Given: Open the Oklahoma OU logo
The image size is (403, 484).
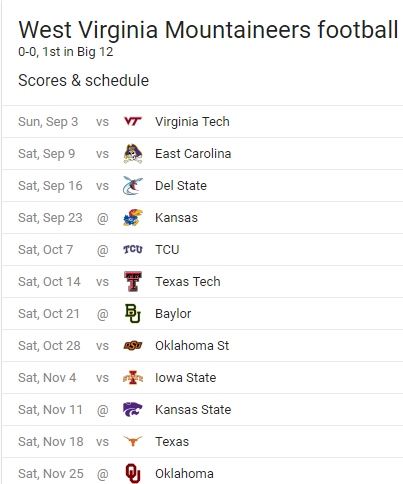Looking at the screenshot, I should pyautogui.click(x=133, y=473).
